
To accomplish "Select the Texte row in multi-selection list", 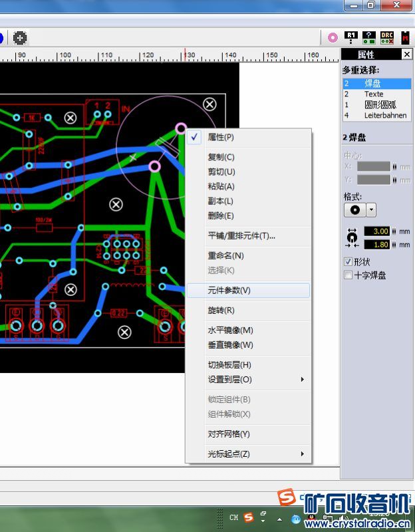I will point(377,94).
